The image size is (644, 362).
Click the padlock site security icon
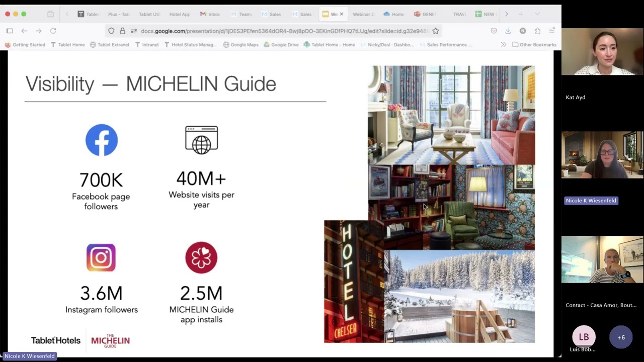[122, 31]
